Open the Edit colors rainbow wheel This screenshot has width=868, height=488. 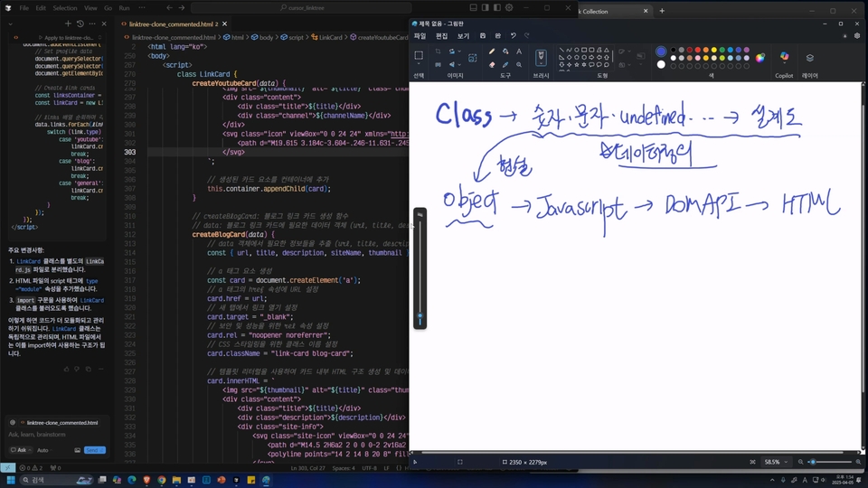click(760, 58)
